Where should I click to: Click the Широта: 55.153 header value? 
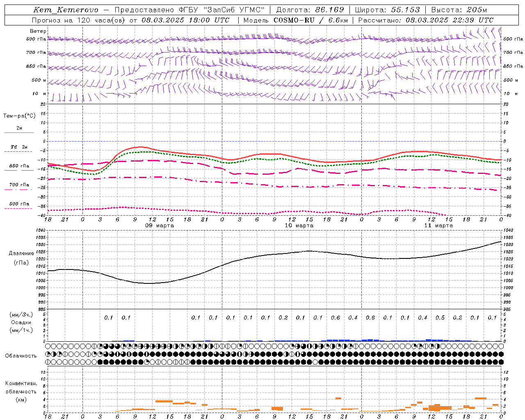pyautogui.click(x=387, y=10)
